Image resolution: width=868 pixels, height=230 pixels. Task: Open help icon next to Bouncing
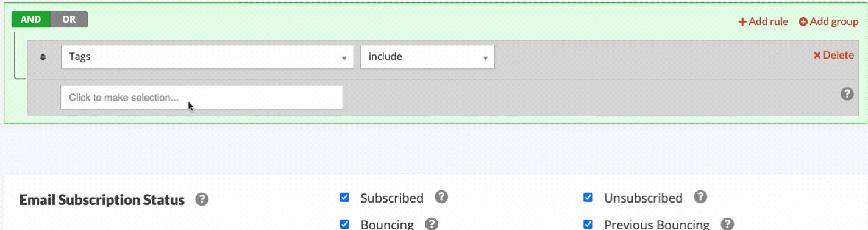(432, 224)
